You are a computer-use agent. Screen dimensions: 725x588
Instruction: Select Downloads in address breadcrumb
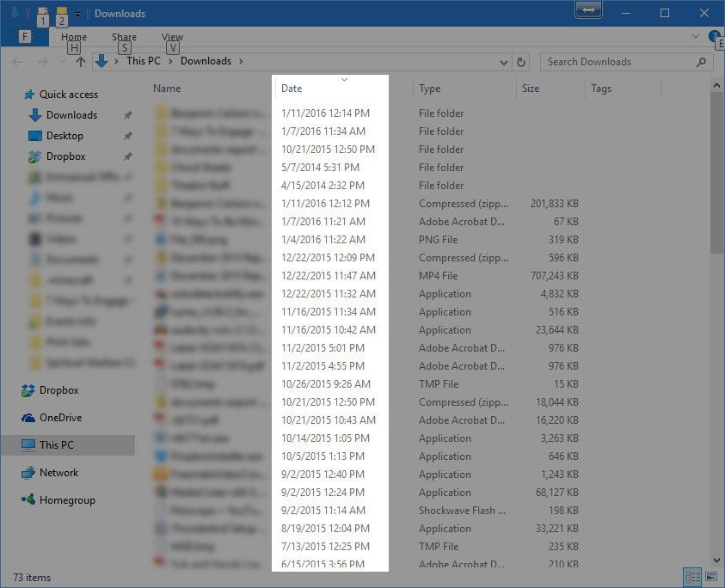[x=206, y=61]
